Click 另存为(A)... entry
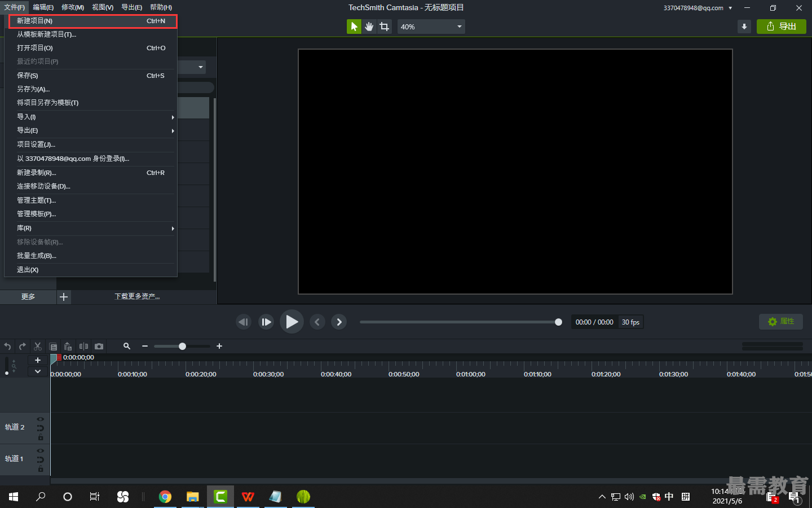Screen dimensions: 812x508 point(90,89)
